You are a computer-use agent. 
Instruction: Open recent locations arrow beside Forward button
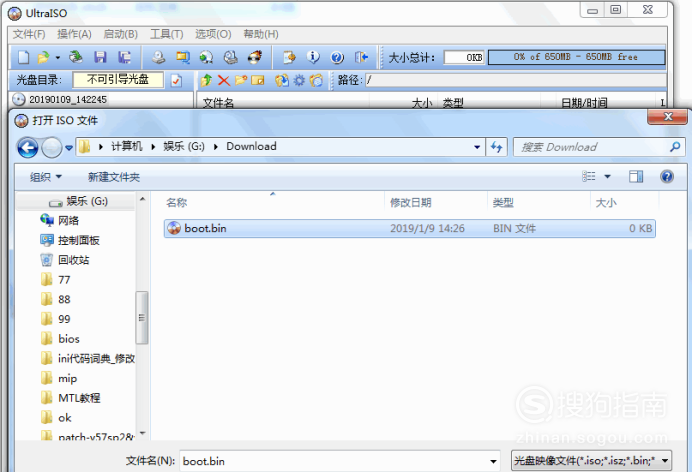pyautogui.click(x=69, y=148)
